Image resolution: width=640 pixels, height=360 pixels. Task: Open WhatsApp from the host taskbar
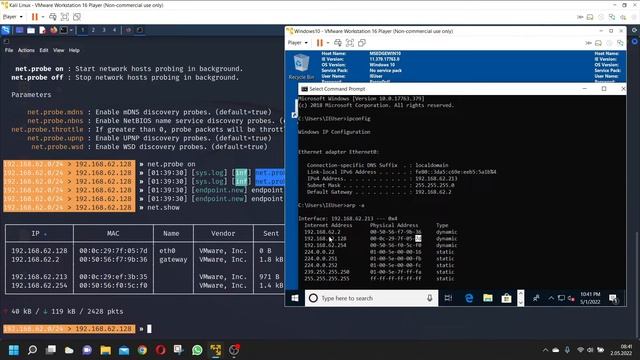coord(197,350)
